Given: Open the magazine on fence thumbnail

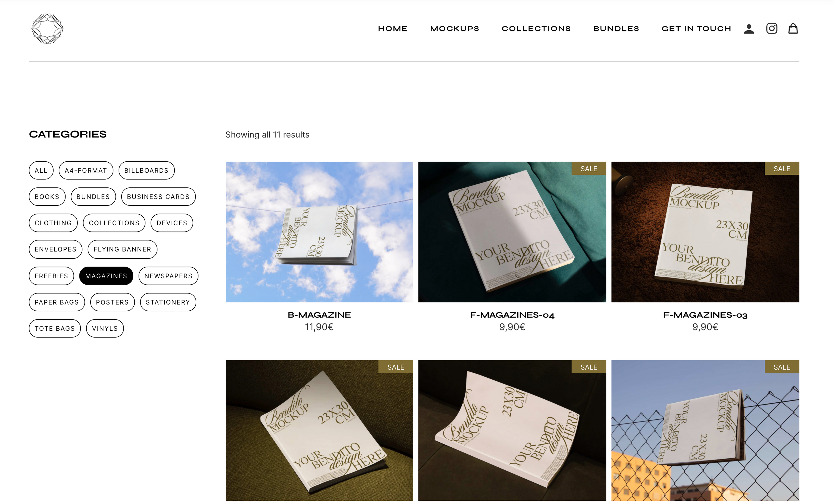Looking at the screenshot, I should [705, 430].
